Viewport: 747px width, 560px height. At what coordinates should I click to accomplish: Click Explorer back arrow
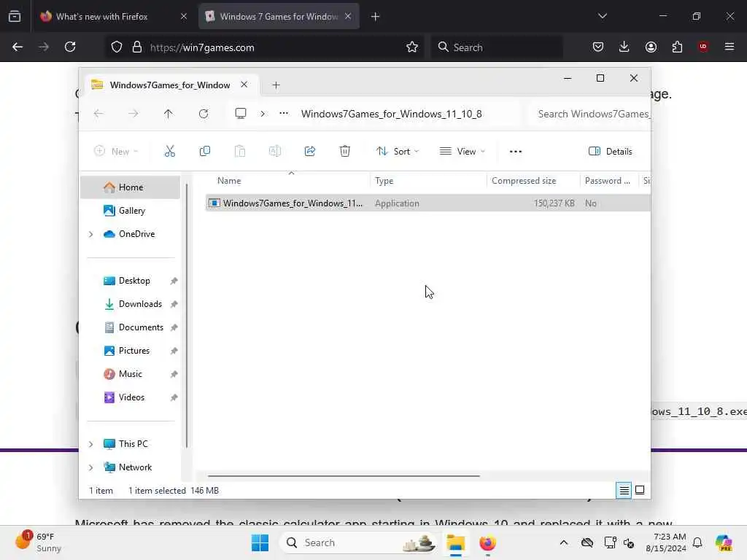(98, 114)
